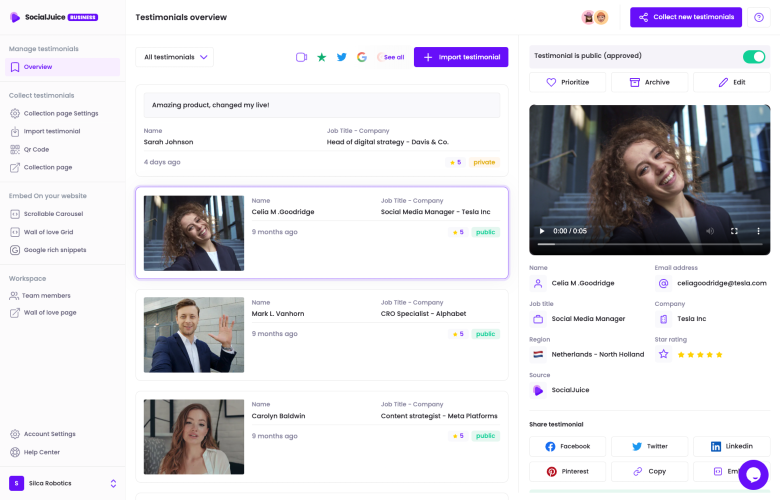Click Mark L. Vanhorn video thumbnail
780x500 pixels.
coord(194,335)
